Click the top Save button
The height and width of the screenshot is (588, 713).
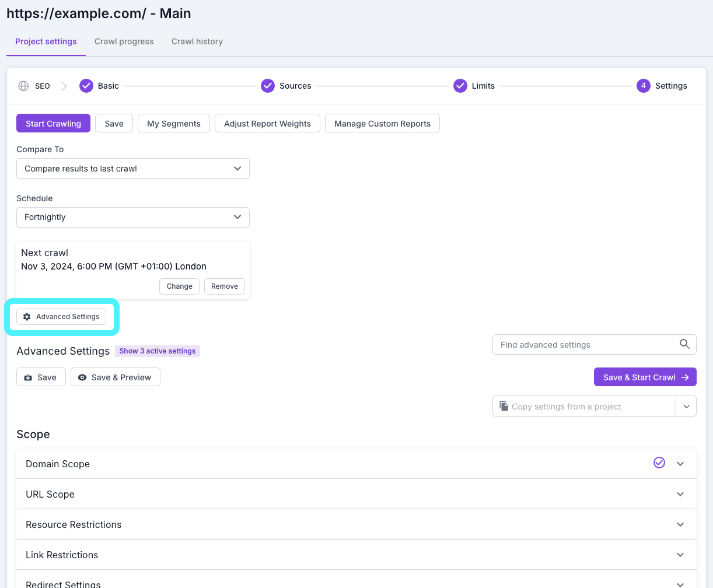[114, 124]
